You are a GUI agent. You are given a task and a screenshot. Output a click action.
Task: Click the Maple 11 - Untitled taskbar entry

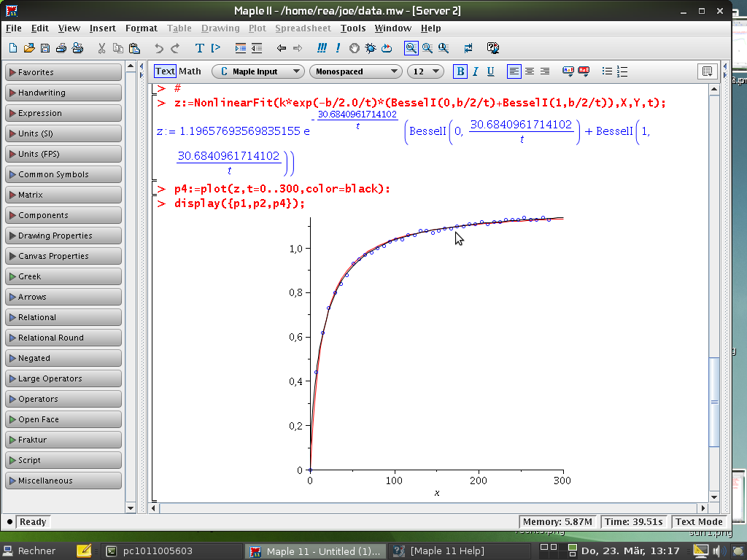click(316, 551)
